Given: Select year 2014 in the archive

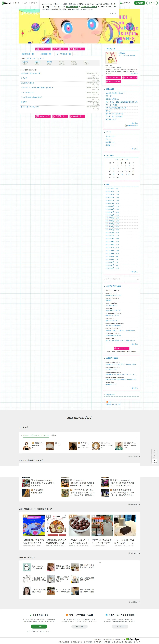Looking at the screenshot, I should pos(29,58).
